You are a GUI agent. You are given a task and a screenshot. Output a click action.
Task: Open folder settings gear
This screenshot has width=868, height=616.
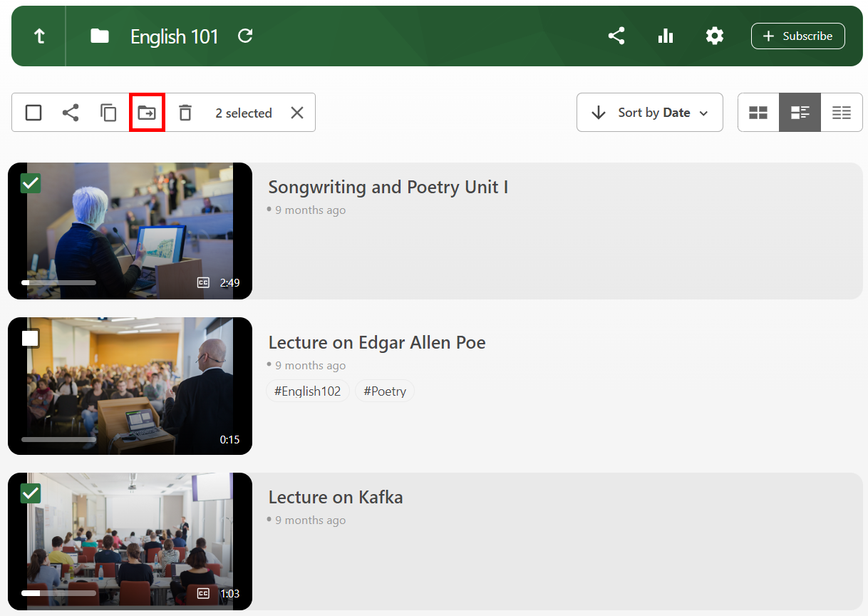(x=714, y=36)
